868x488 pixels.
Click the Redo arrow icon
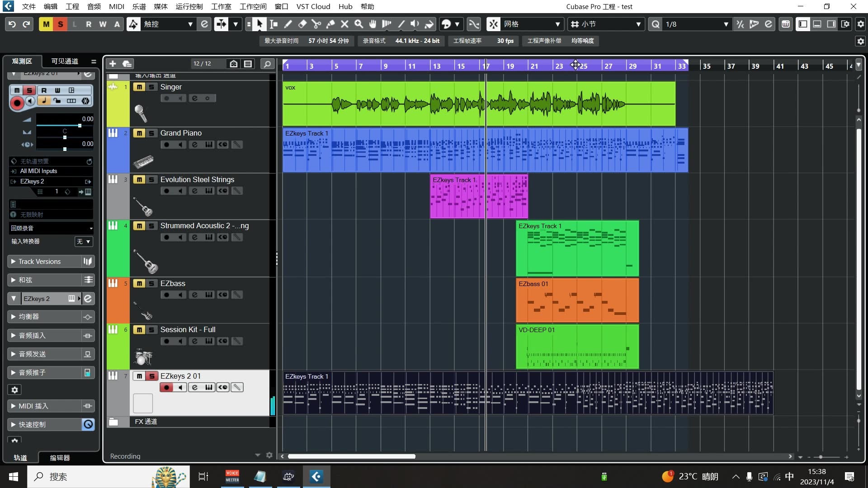tap(26, 24)
